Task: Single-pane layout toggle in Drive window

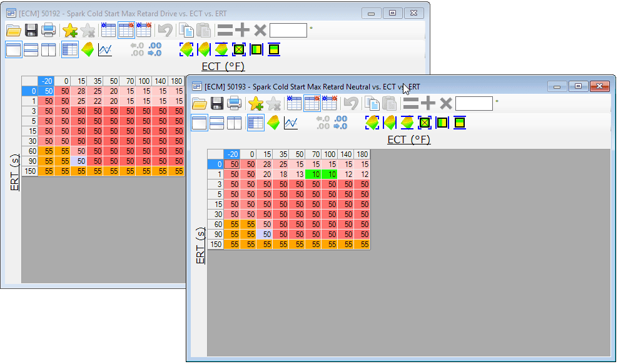Action: 13,49
